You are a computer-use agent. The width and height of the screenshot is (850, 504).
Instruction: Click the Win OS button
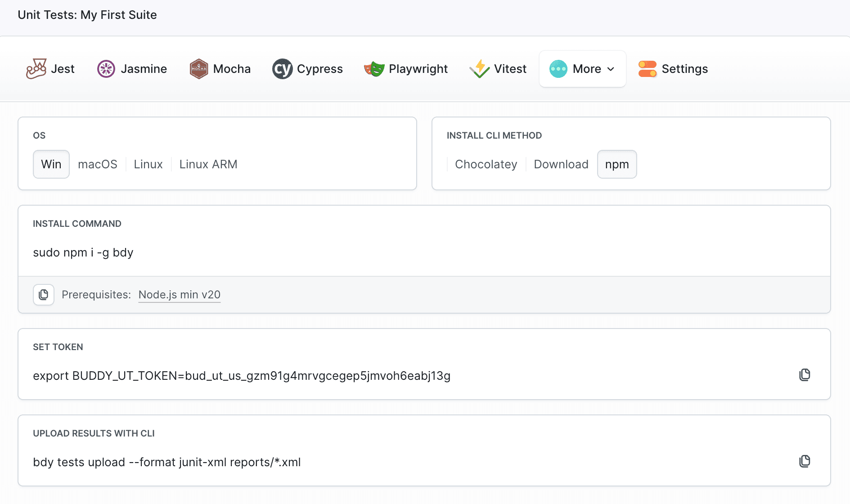pos(51,164)
